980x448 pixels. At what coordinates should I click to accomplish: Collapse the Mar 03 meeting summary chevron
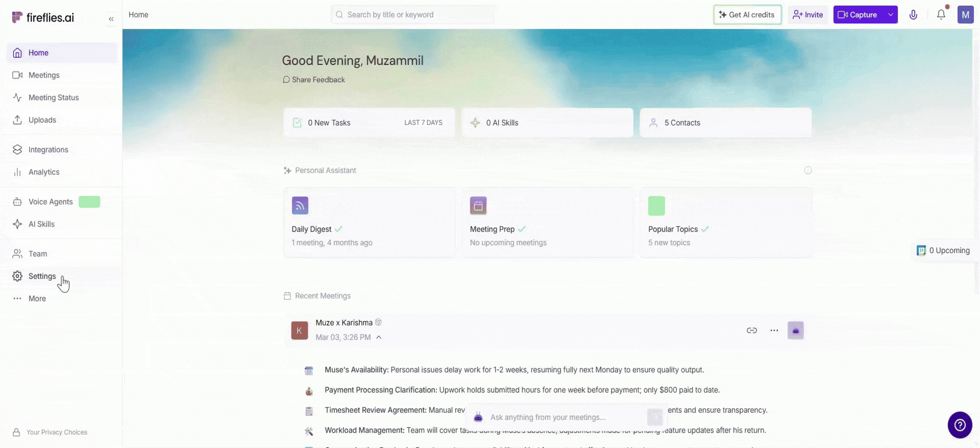click(x=379, y=337)
